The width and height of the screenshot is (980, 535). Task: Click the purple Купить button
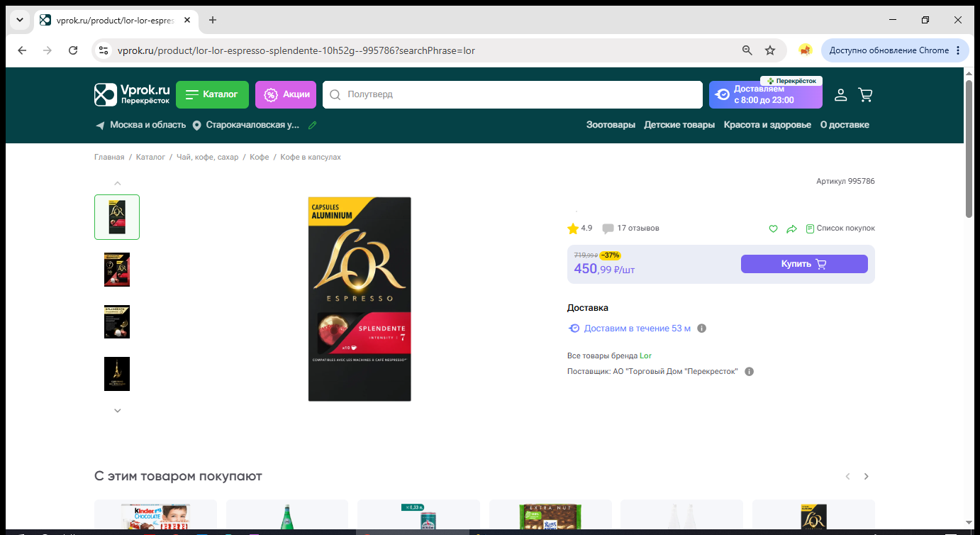coord(804,264)
